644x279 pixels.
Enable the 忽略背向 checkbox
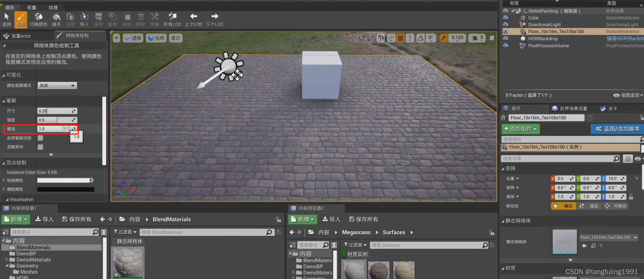click(40, 147)
